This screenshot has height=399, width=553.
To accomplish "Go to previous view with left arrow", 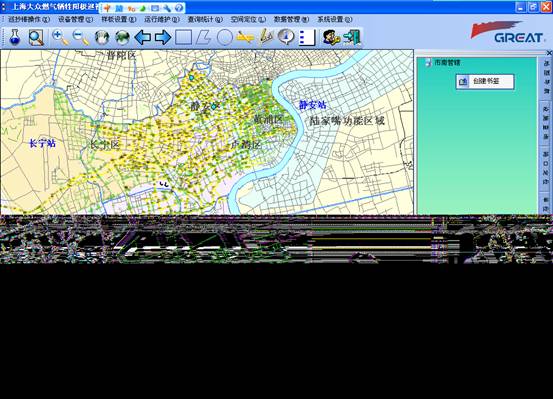I will 143,37.
